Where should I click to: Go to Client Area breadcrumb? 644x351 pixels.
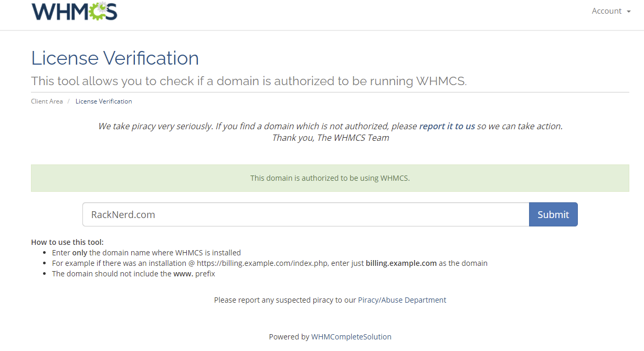(x=47, y=101)
